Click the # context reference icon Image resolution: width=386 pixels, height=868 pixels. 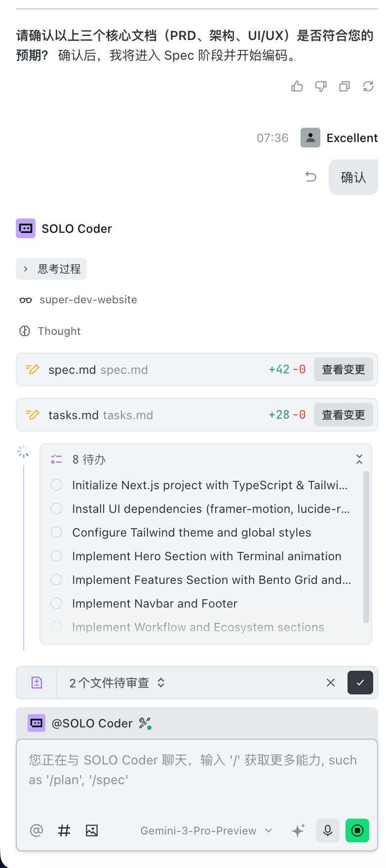tap(64, 831)
